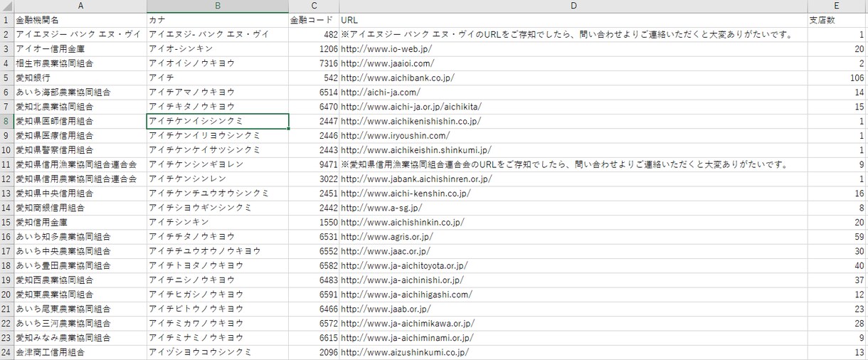Select cell 愛知信用金庫
This screenshot has width=868, height=360.
80,222
